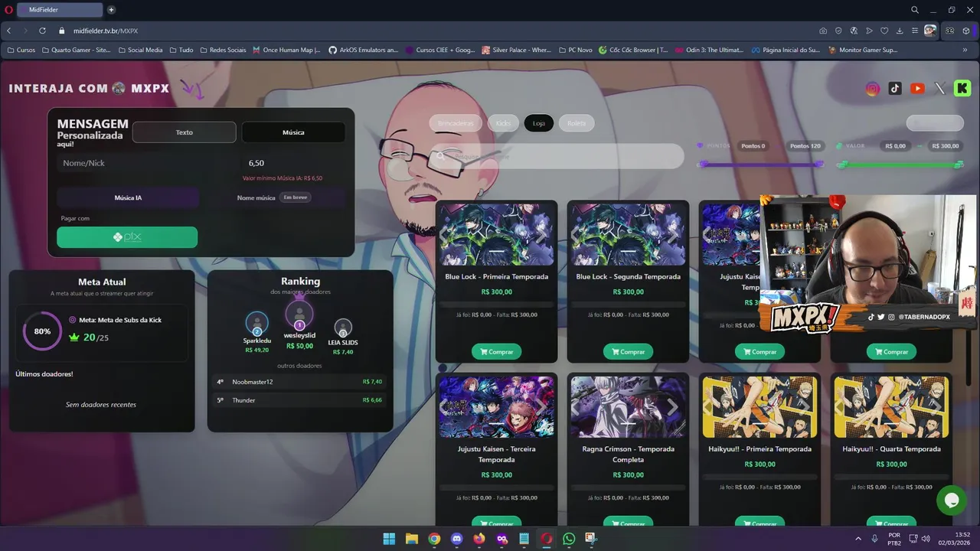980x551 pixels.
Task: Open the privacy shield icon in address bar
Action: point(838,31)
